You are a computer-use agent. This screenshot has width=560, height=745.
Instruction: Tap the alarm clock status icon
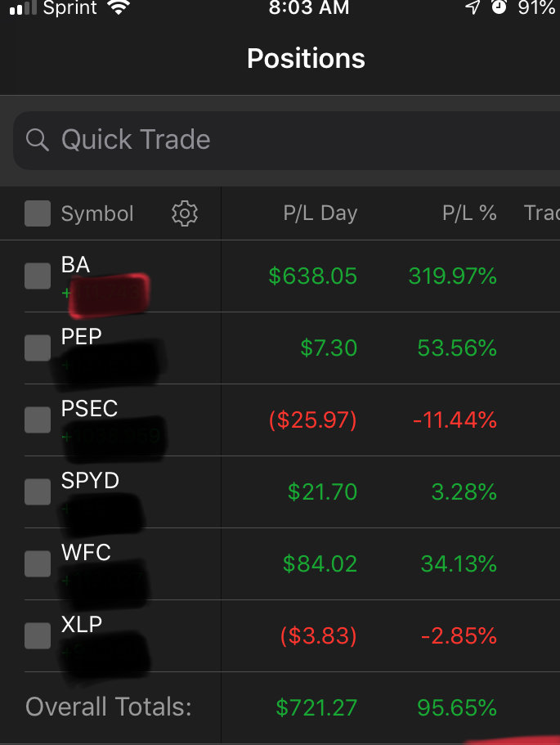click(x=499, y=7)
